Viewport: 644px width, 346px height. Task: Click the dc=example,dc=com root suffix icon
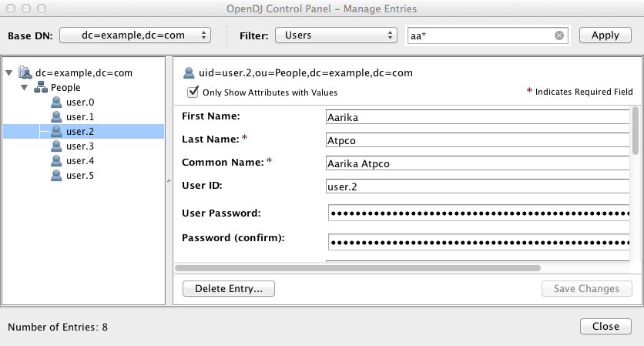(25, 72)
